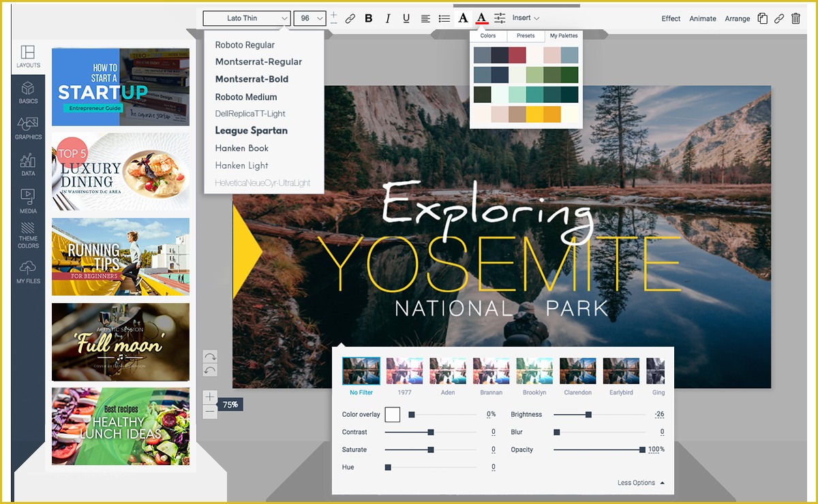The height and width of the screenshot is (504, 818).
Task: Choose Montserrat-Regular from the font list
Action: click(x=258, y=62)
